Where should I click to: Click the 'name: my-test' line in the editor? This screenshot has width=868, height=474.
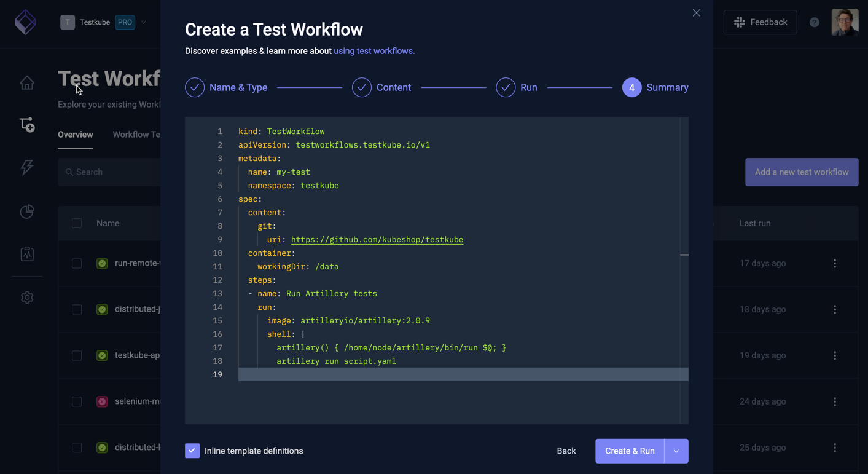pyautogui.click(x=279, y=172)
